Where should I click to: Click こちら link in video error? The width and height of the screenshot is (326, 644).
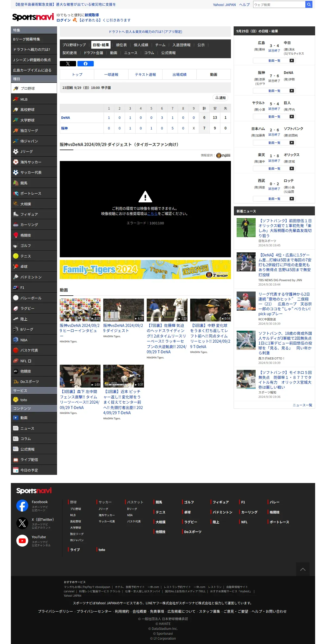point(152,214)
